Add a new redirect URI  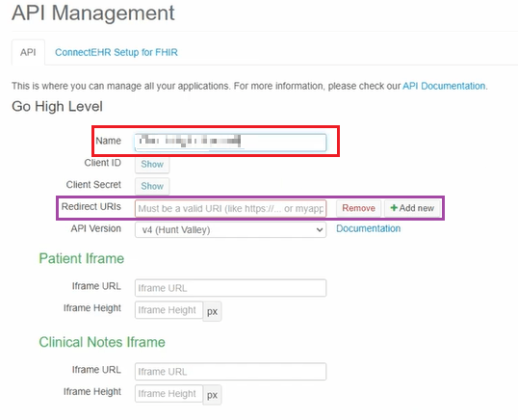pos(412,208)
